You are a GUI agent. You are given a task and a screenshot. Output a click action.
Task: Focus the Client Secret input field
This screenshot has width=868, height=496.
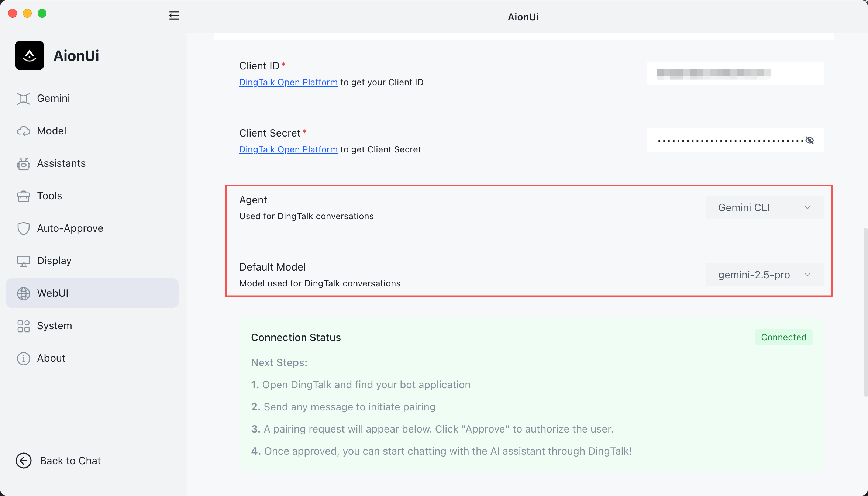pyautogui.click(x=736, y=140)
